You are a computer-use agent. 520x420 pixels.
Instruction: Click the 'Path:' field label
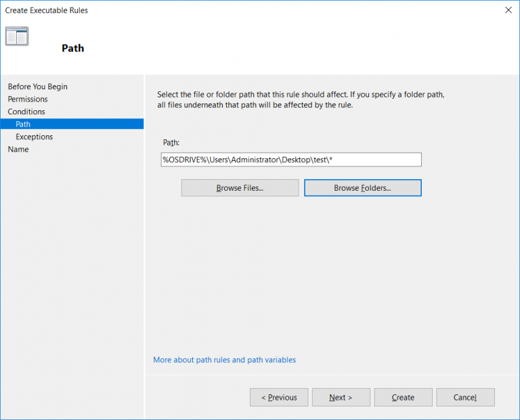pyautogui.click(x=171, y=143)
